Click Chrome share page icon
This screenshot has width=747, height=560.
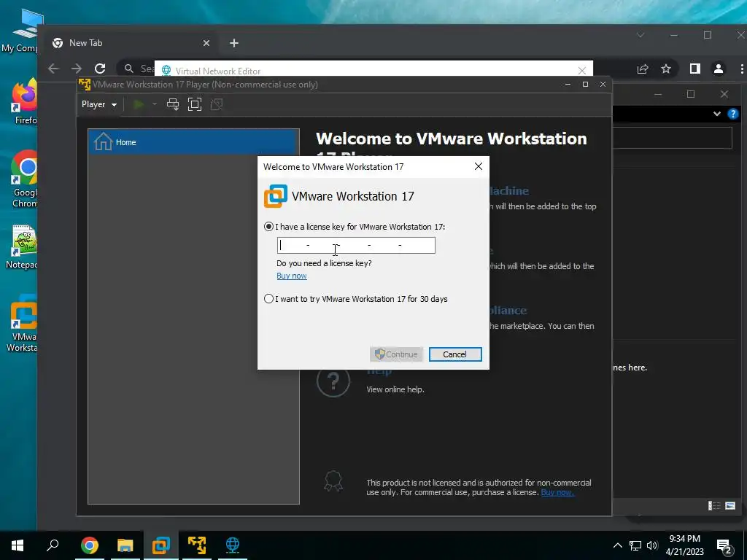(643, 69)
